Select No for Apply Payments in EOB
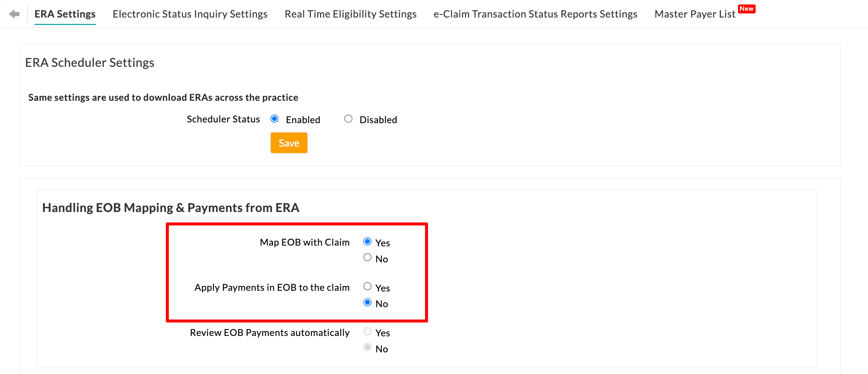 368,302
